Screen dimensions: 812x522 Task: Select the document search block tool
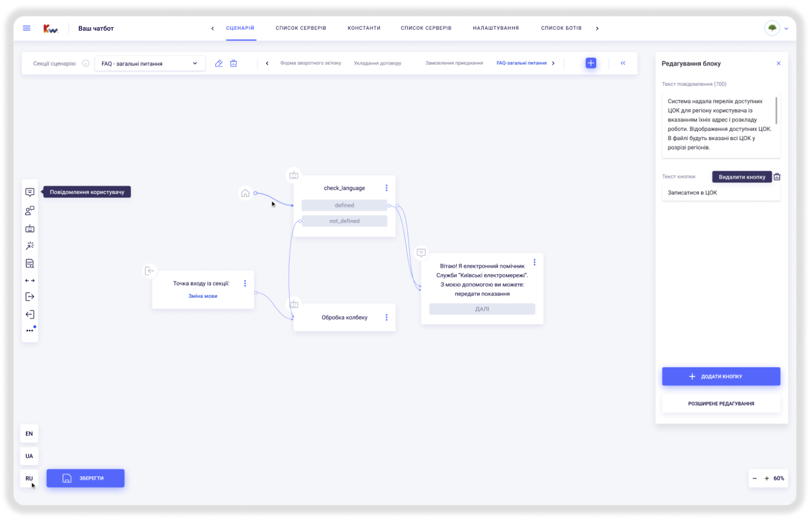[x=30, y=263]
